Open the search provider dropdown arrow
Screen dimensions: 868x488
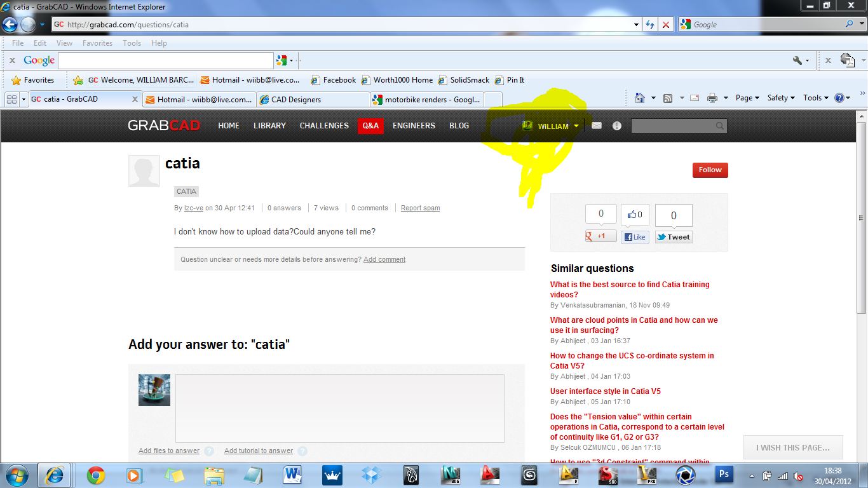pyautogui.click(x=863, y=25)
